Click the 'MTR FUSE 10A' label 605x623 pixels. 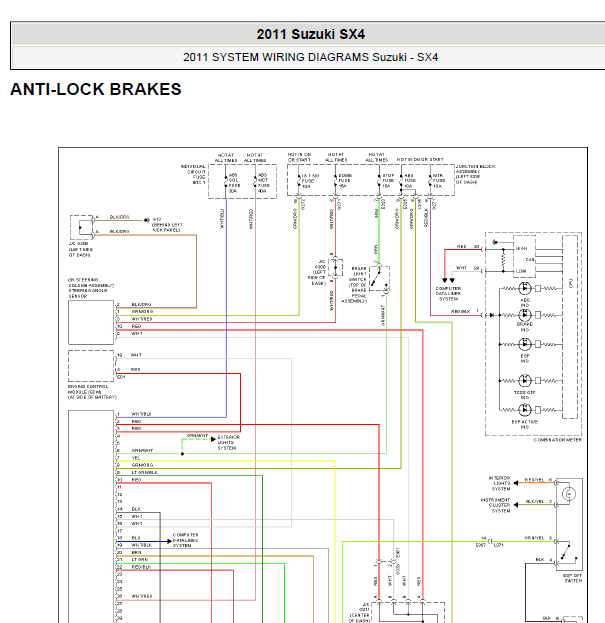coord(439,180)
